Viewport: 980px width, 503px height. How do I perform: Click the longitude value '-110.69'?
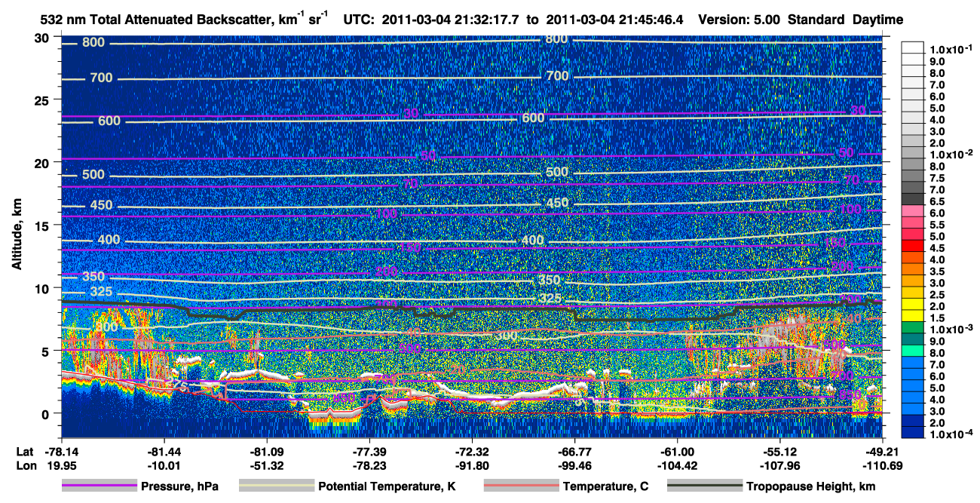pyautogui.click(x=883, y=465)
